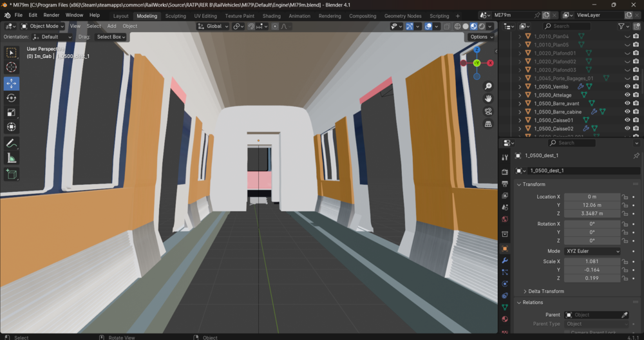Screen dimensions: 644x340
Task: Select the Annotate pencil tool
Action: pos(12,144)
